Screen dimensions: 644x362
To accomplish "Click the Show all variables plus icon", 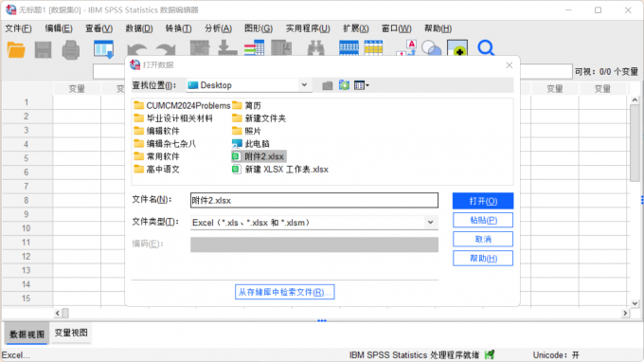I will [x=457, y=48].
